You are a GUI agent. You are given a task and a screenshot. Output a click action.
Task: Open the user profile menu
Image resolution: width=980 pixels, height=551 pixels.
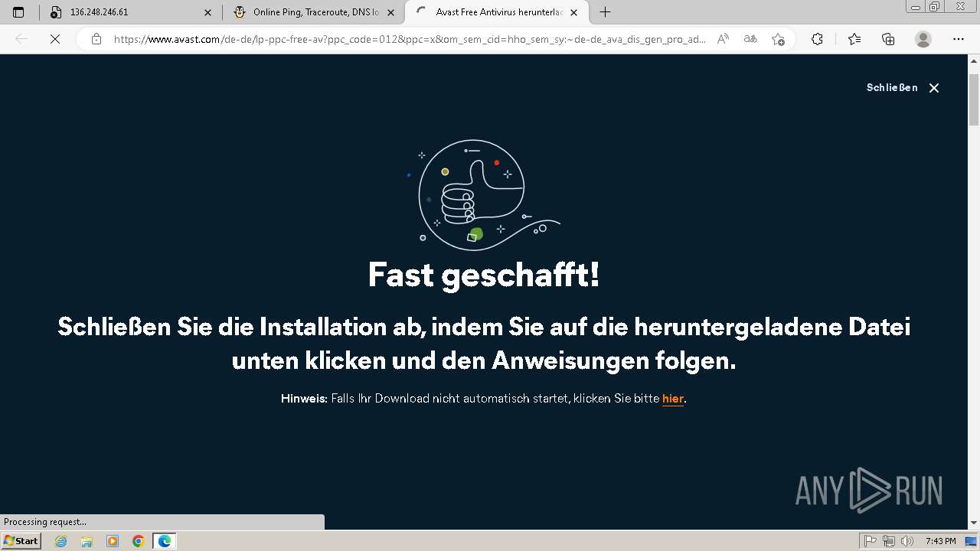pos(923,39)
